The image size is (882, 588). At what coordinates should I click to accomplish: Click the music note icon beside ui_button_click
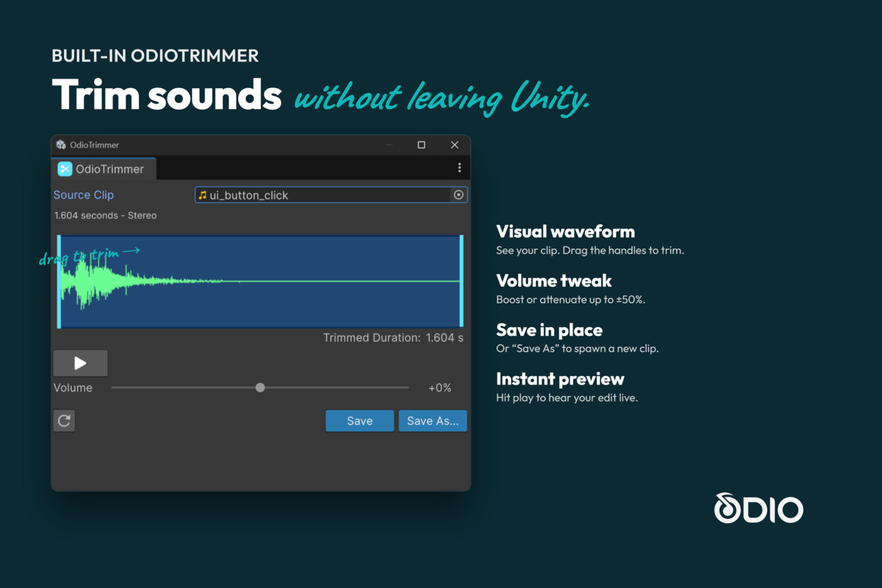[x=203, y=196]
